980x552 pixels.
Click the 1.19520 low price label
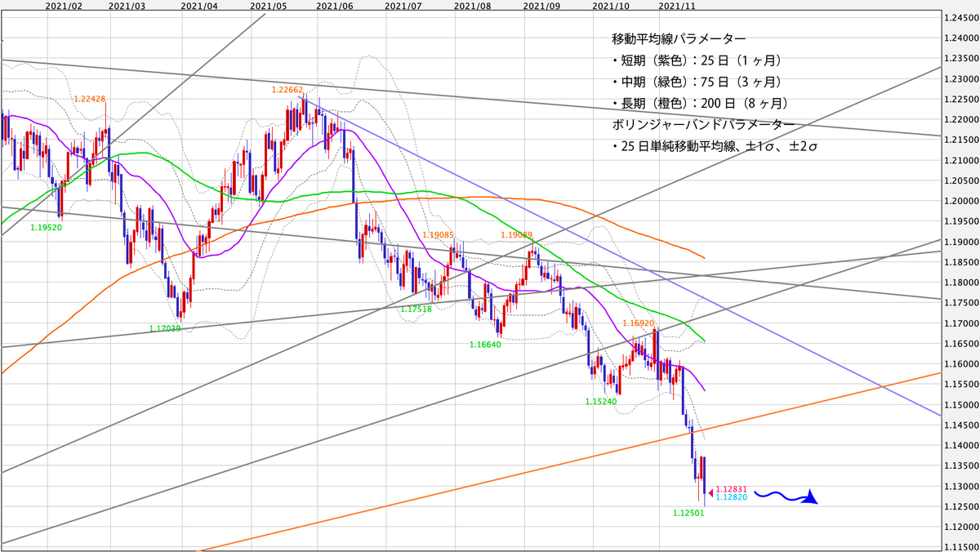click(x=47, y=228)
